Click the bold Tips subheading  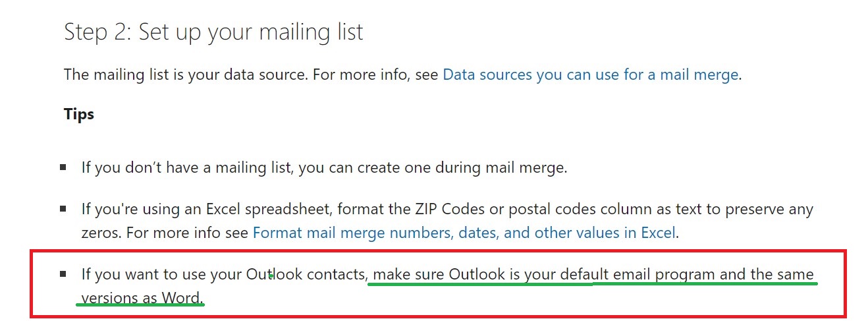(79, 114)
